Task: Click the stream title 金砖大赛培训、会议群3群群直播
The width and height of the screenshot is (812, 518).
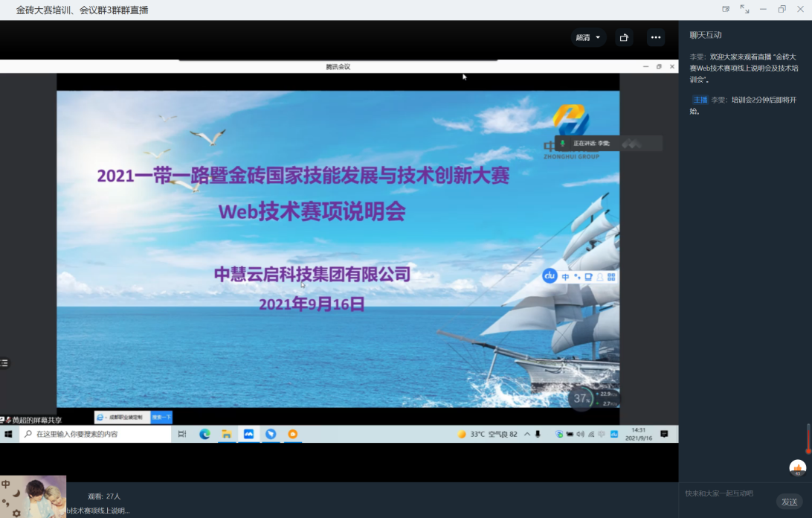Action: 83,10
